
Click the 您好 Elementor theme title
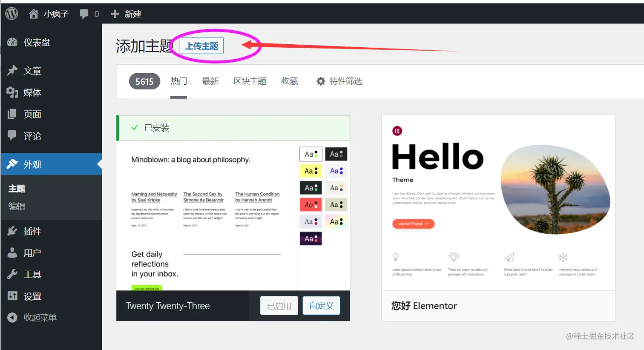click(x=424, y=306)
